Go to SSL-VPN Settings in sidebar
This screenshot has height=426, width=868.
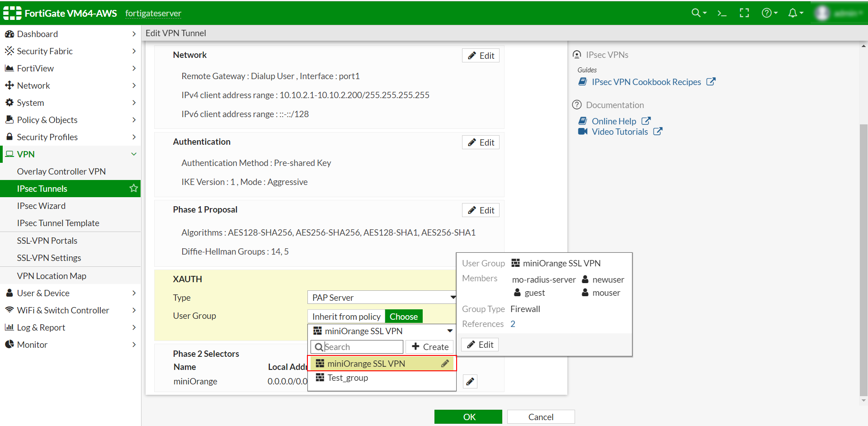click(x=49, y=258)
